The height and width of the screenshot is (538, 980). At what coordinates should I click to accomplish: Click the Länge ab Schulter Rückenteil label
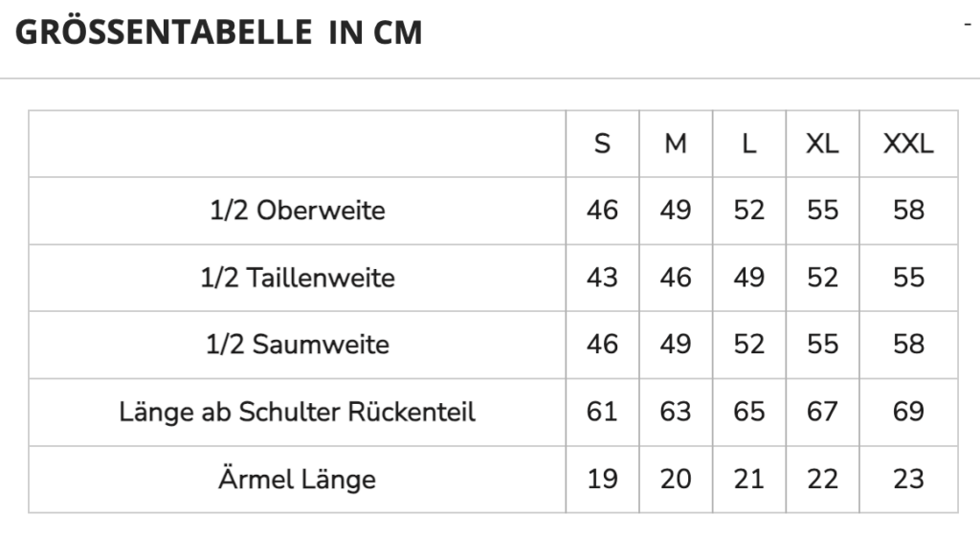298,412
